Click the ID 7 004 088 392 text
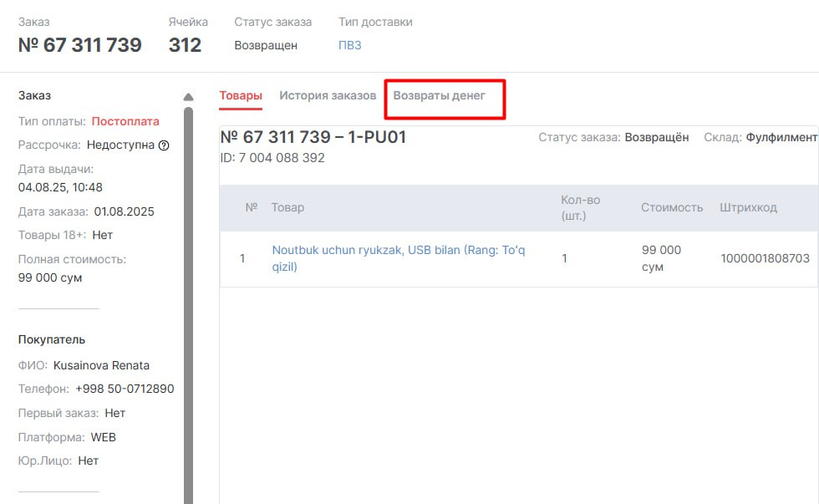Viewport: 819px width, 504px height. click(272, 157)
